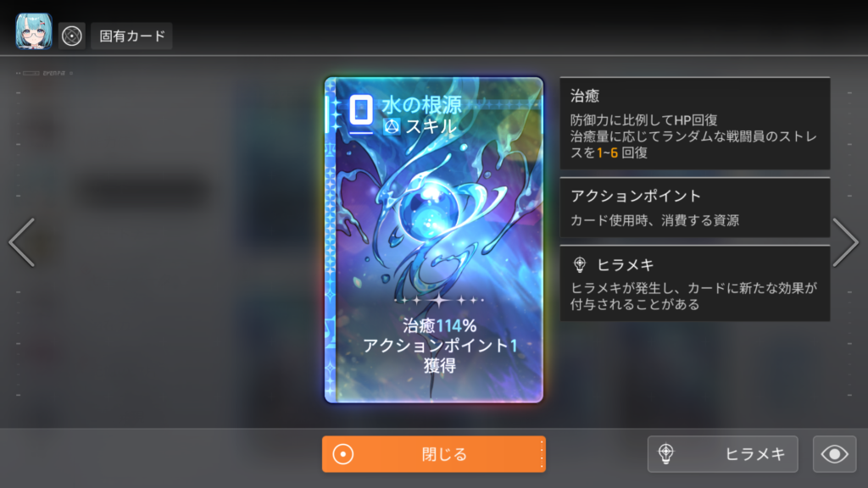
Task: Click the lightbulb icon in ヒラメキ button
Action: pos(666,454)
